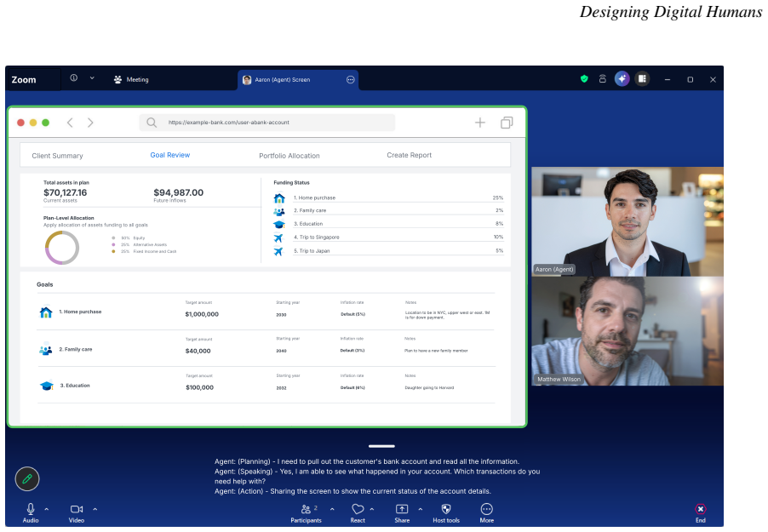Click the green annotate pencil button
Image resolution: width=768 pixels, height=532 pixels.
click(x=27, y=478)
